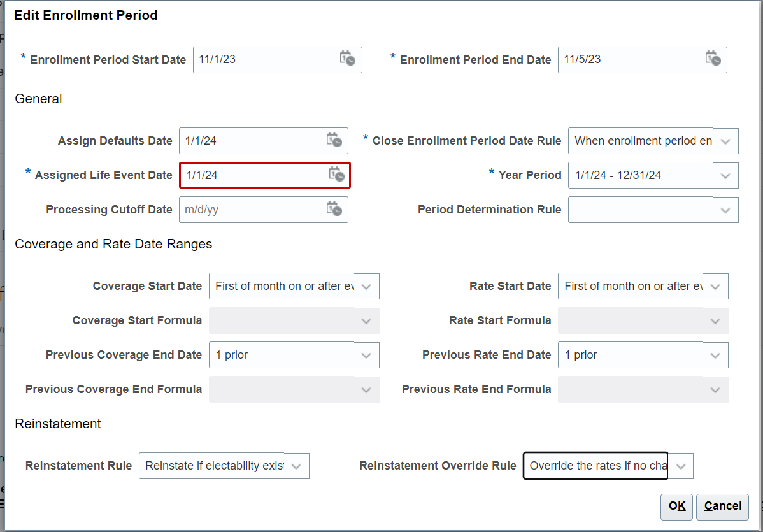Click the Cancel button

pos(722,507)
